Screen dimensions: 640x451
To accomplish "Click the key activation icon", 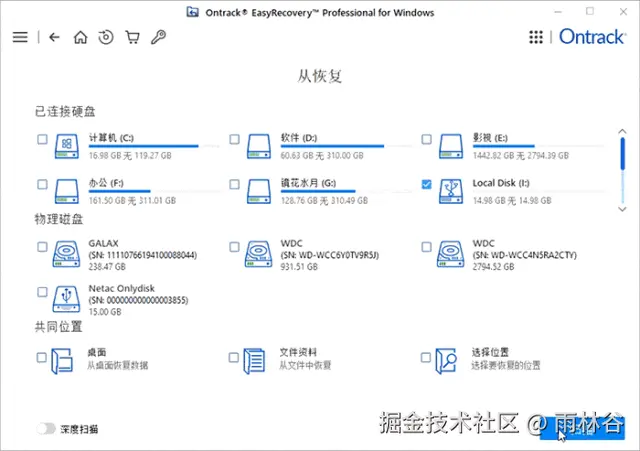I will point(158,37).
